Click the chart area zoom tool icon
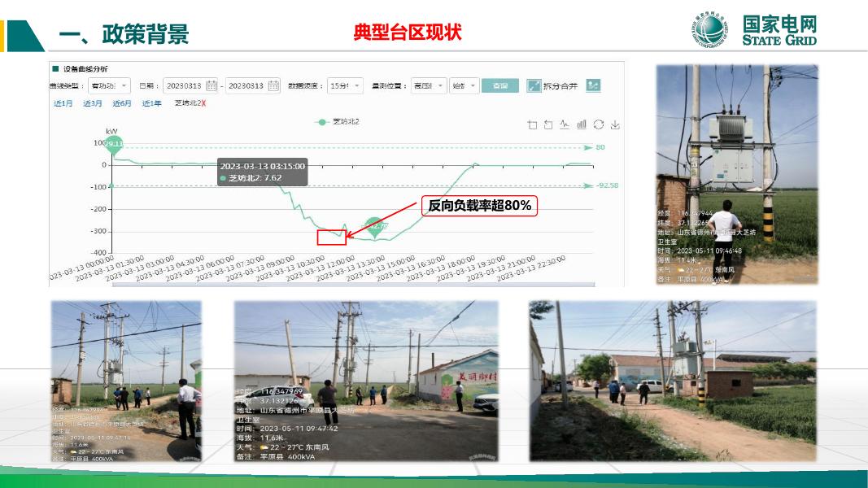Image resolution: width=868 pixels, height=488 pixels. pyautogui.click(x=533, y=124)
